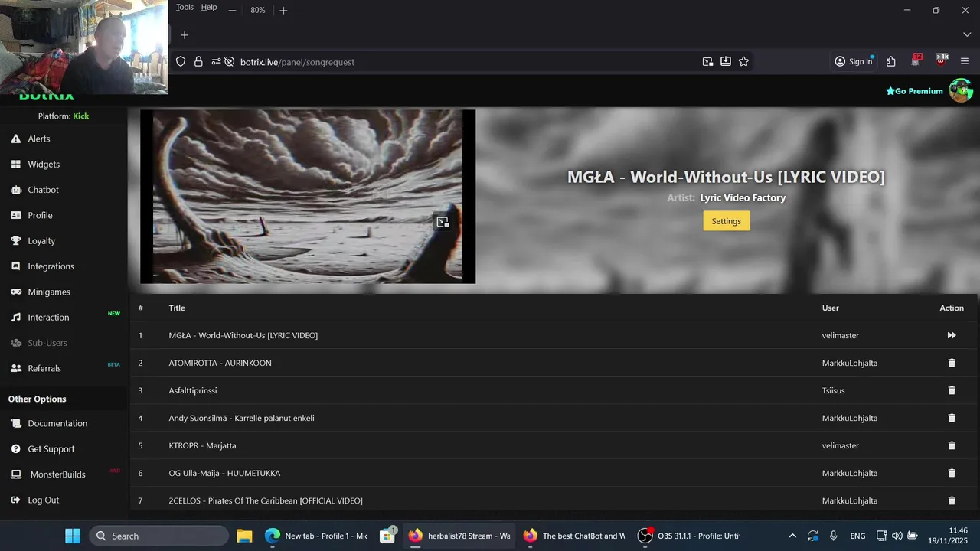The image size is (980, 551).
Task: Open the Profile page
Action: (40, 215)
